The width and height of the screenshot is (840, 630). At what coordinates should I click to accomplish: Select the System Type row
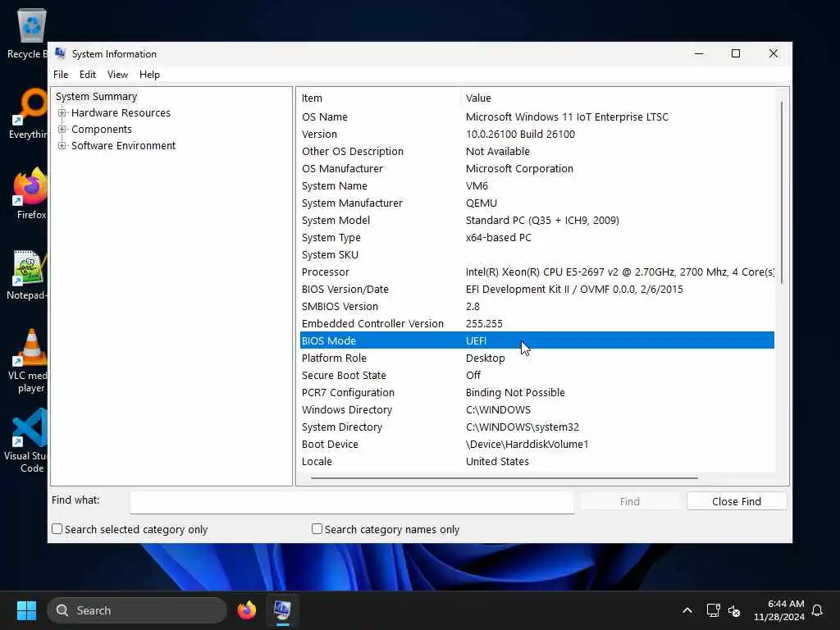tap(537, 237)
